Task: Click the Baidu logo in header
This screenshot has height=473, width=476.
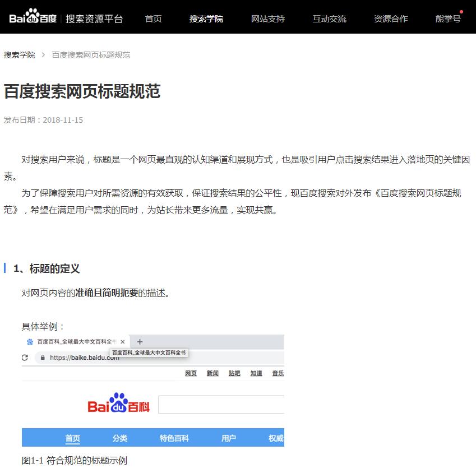Action: click(x=33, y=18)
